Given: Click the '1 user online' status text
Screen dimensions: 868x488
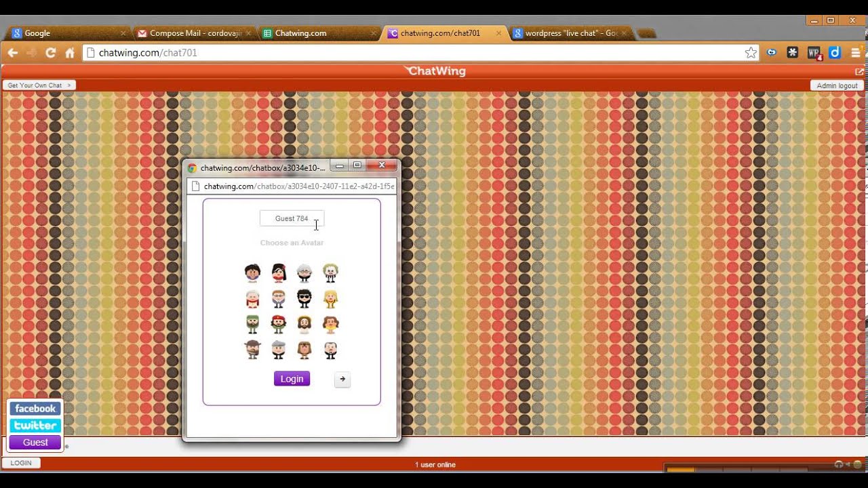Looking at the screenshot, I should click(x=435, y=464).
